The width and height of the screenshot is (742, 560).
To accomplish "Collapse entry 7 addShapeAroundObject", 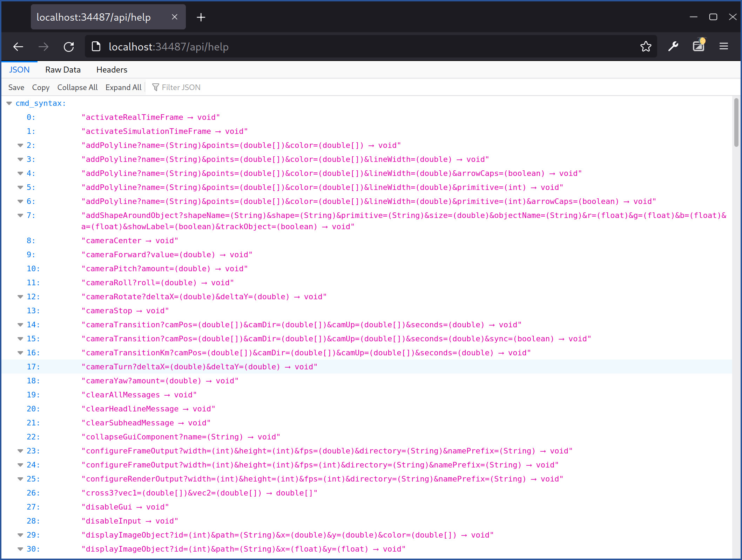I will pos(20,216).
